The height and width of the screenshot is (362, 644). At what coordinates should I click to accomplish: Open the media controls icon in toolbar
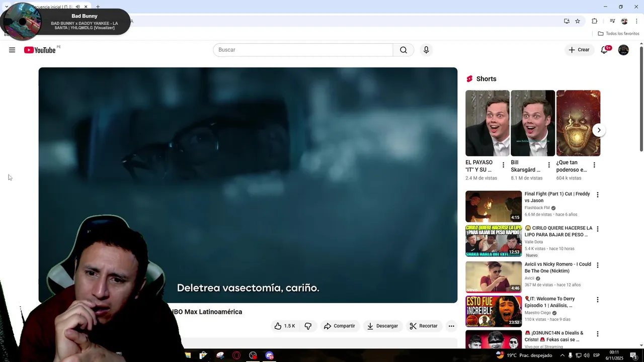coord(612,21)
